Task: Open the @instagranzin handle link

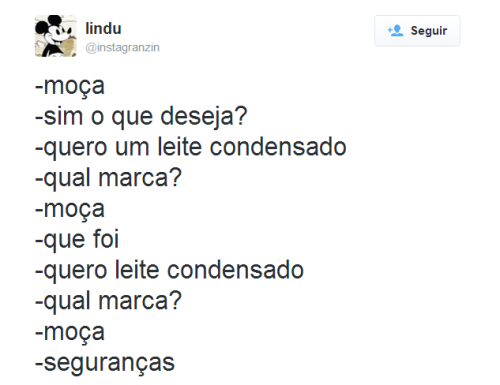Action: (122, 47)
